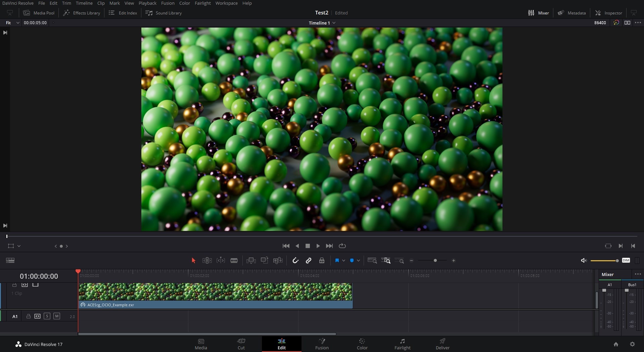The image size is (644, 352).
Task: Show the Inspector panel
Action: [609, 13]
